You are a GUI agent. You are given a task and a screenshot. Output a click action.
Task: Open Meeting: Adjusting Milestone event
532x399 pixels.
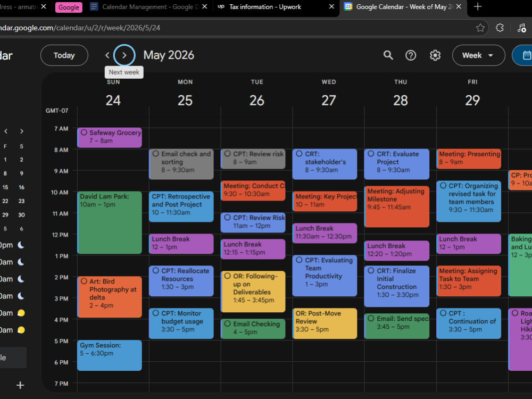(x=397, y=206)
